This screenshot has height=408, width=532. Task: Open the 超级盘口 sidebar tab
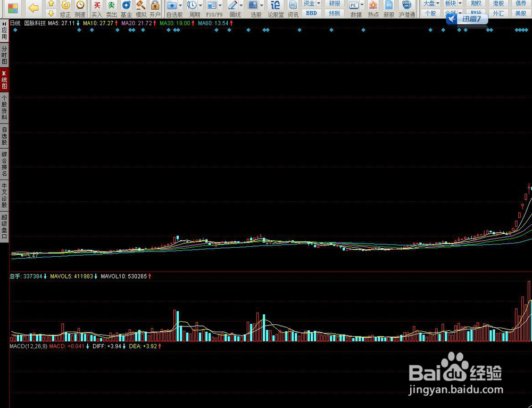[x=4, y=227]
